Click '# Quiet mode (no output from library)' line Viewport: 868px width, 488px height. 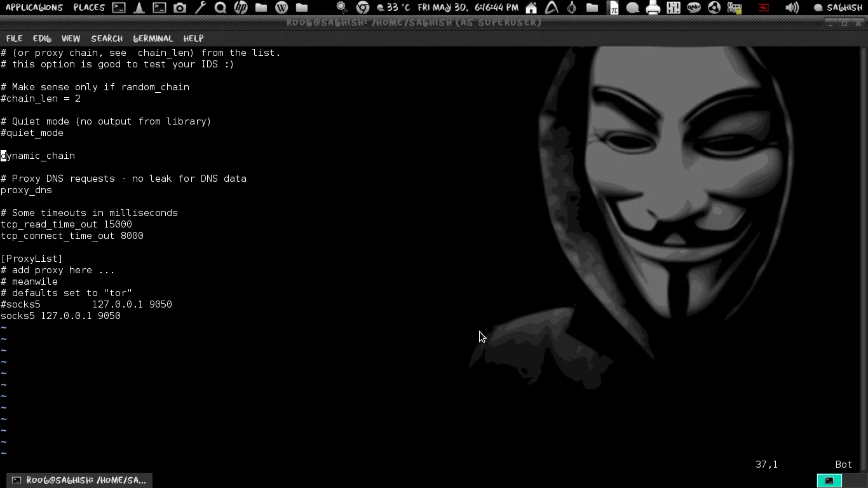[106, 121]
